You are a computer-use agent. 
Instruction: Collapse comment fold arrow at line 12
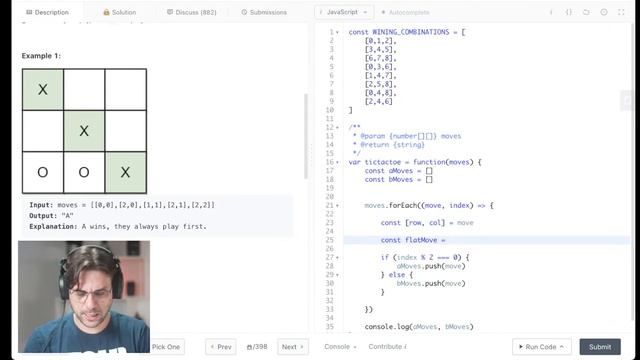click(x=338, y=128)
